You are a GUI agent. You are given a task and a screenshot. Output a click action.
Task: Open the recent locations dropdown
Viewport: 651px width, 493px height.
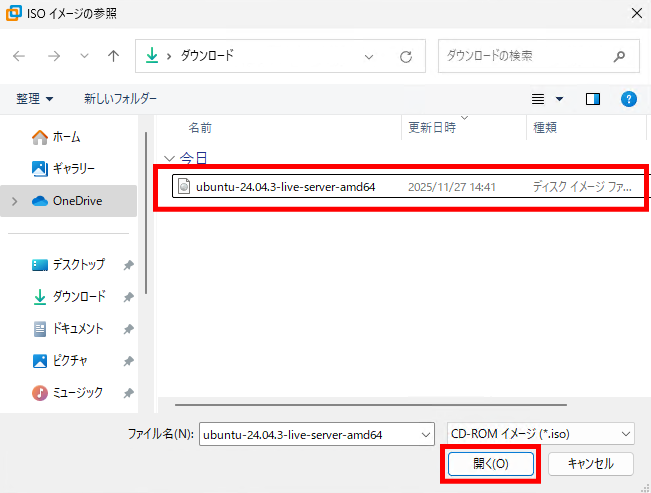point(83,57)
